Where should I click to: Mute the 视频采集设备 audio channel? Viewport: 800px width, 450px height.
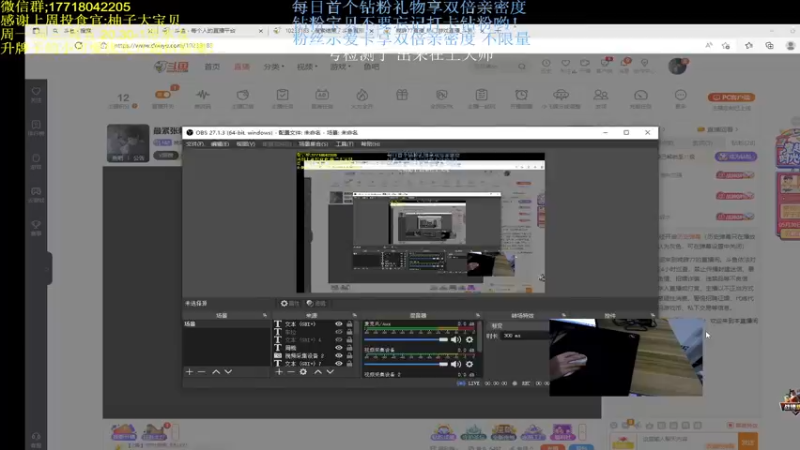tap(456, 364)
